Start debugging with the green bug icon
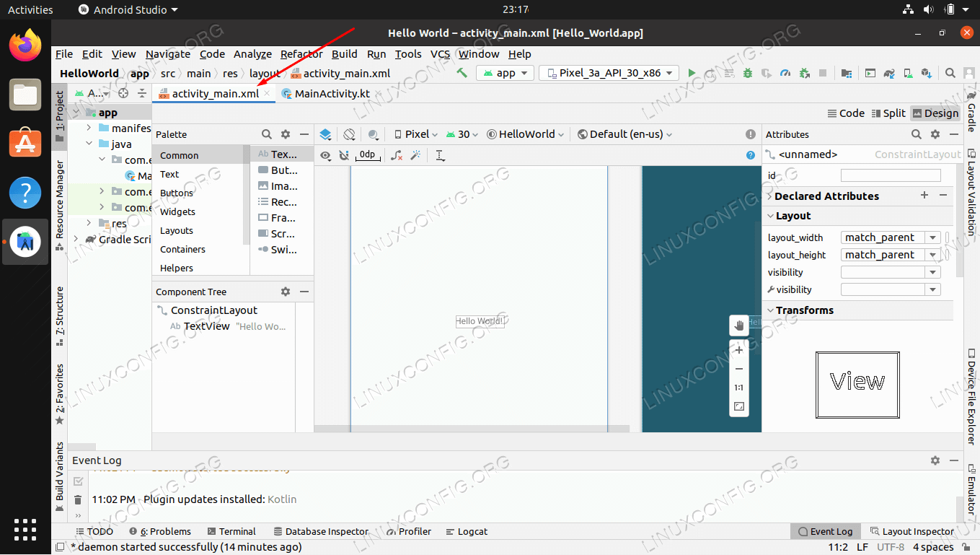Viewport: 980px width, 555px height. pyautogui.click(x=748, y=73)
